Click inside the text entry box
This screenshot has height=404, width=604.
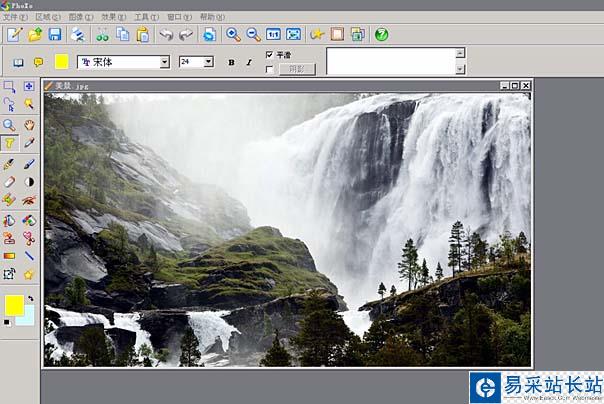click(x=391, y=61)
